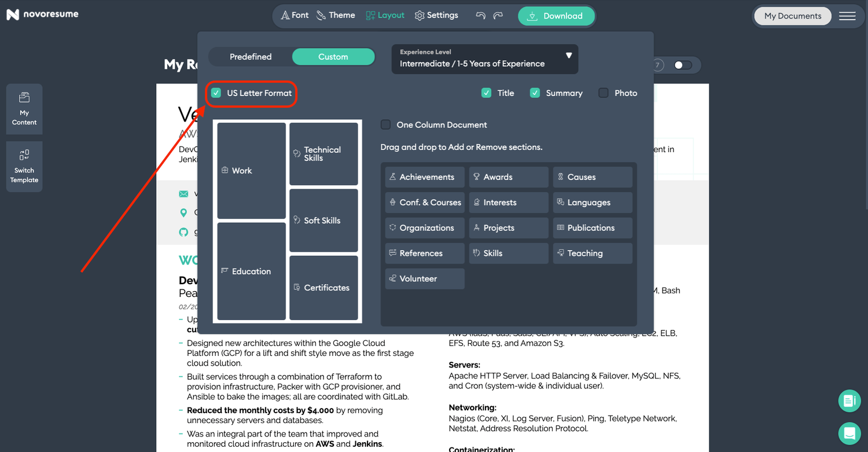Toggle the switch beside the help icon
This screenshot has width=868, height=452.
pos(683,65)
